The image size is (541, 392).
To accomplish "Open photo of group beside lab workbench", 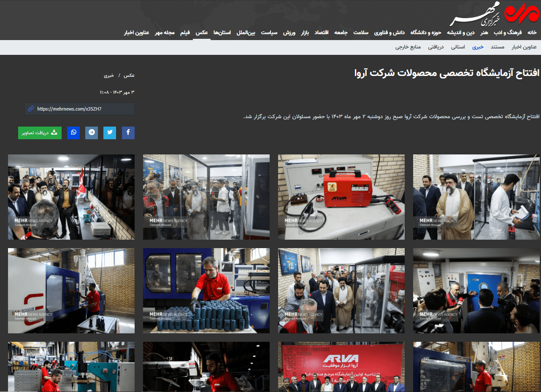I will tap(71, 197).
